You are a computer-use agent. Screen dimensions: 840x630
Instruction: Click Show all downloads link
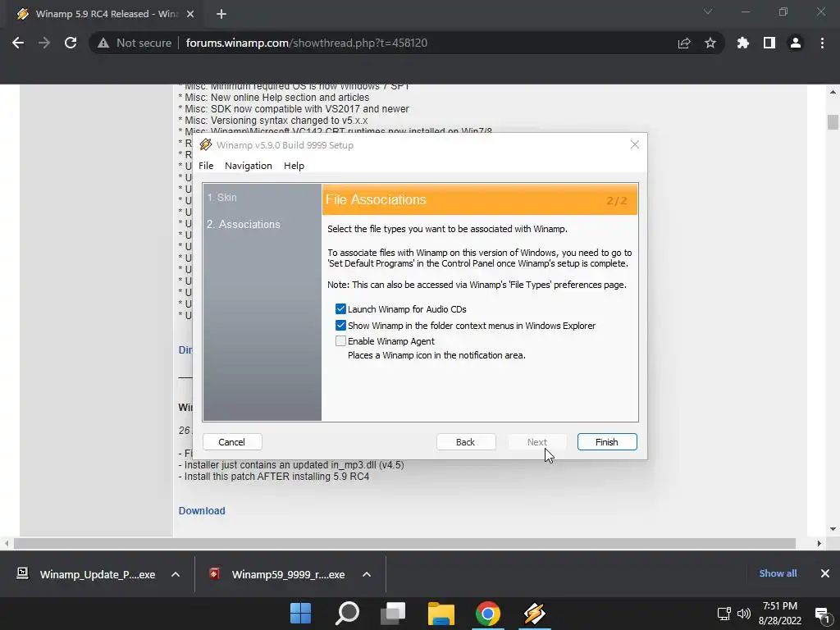[778, 573]
